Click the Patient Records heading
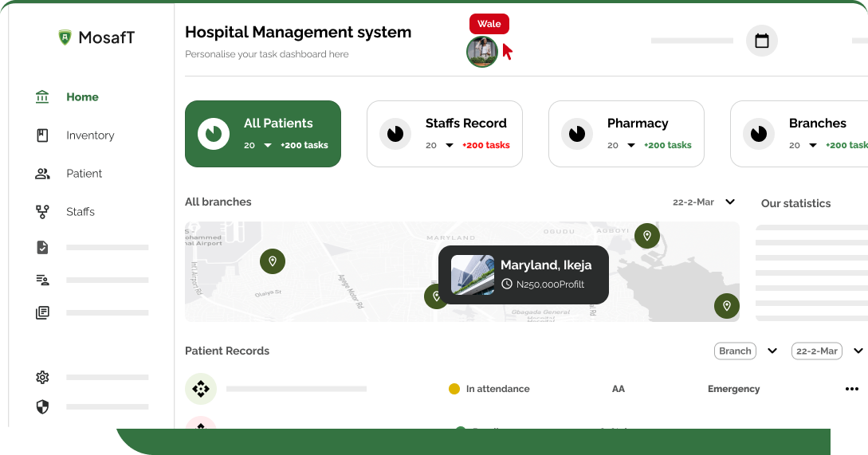 227,351
